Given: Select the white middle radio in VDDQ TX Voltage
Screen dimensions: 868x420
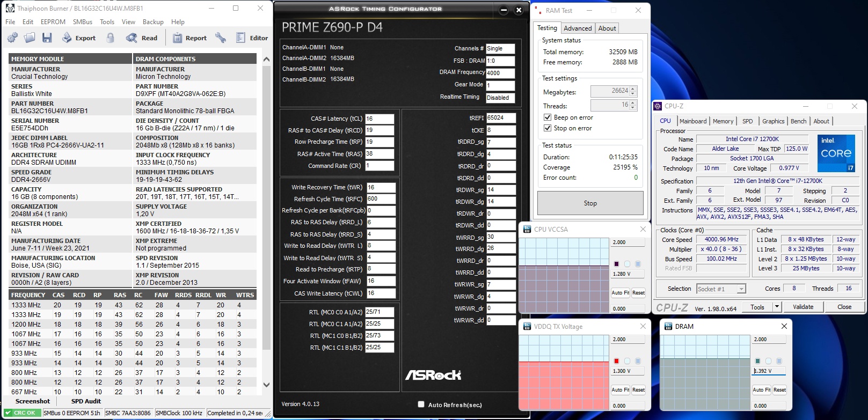Looking at the screenshot, I should (x=627, y=361).
